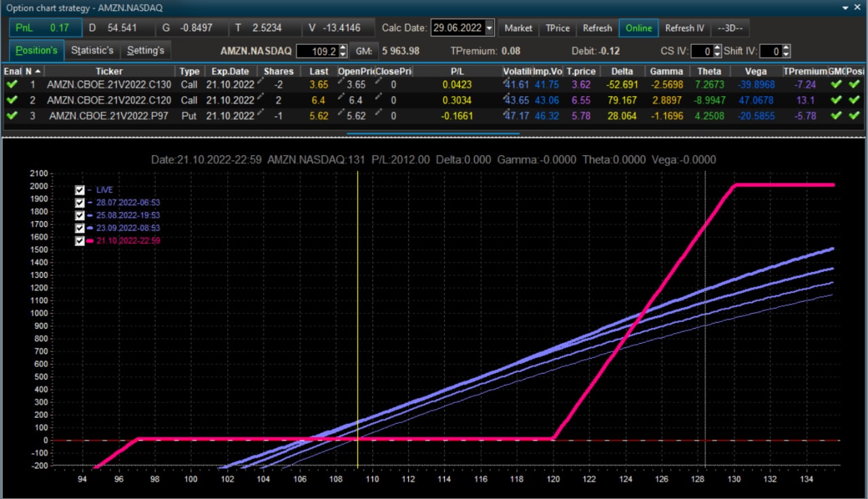Click the CS IV input field

tap(703, 51)
